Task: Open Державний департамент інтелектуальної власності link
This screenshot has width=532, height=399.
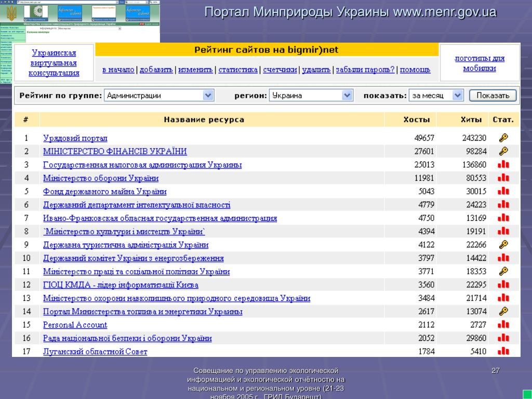Action: click(x=137, y=205)
